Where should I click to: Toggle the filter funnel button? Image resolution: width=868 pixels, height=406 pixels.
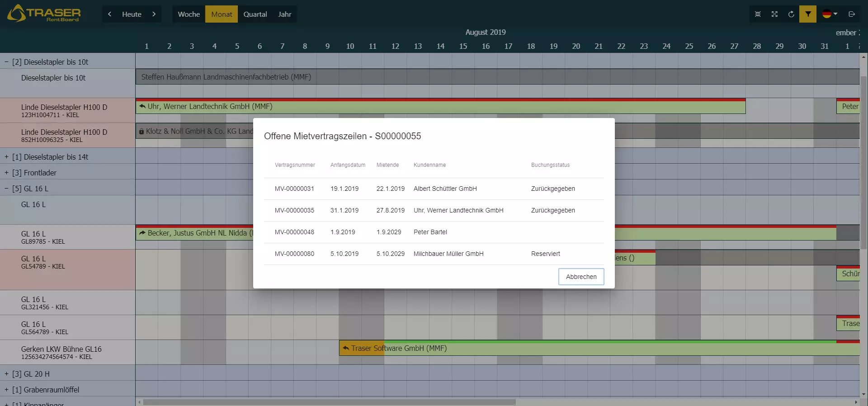pos(808,14)
